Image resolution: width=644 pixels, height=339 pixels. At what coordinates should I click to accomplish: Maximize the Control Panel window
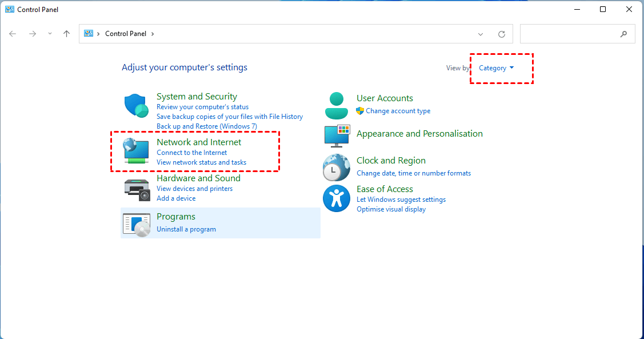(603, 9)
